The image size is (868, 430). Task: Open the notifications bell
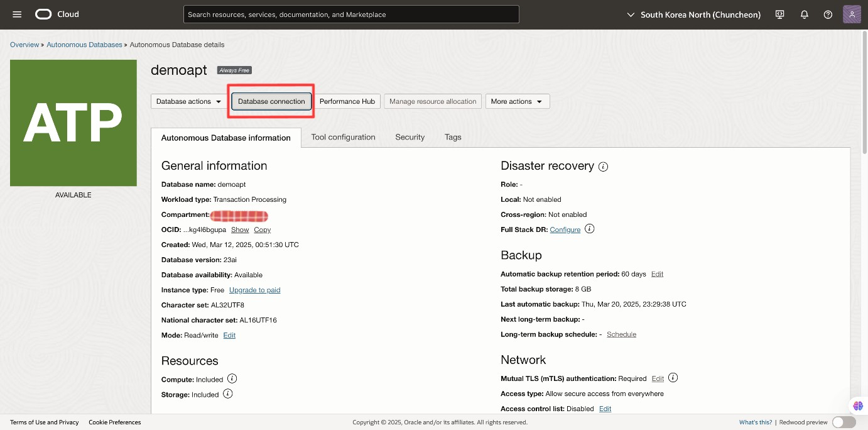[805, 14]
